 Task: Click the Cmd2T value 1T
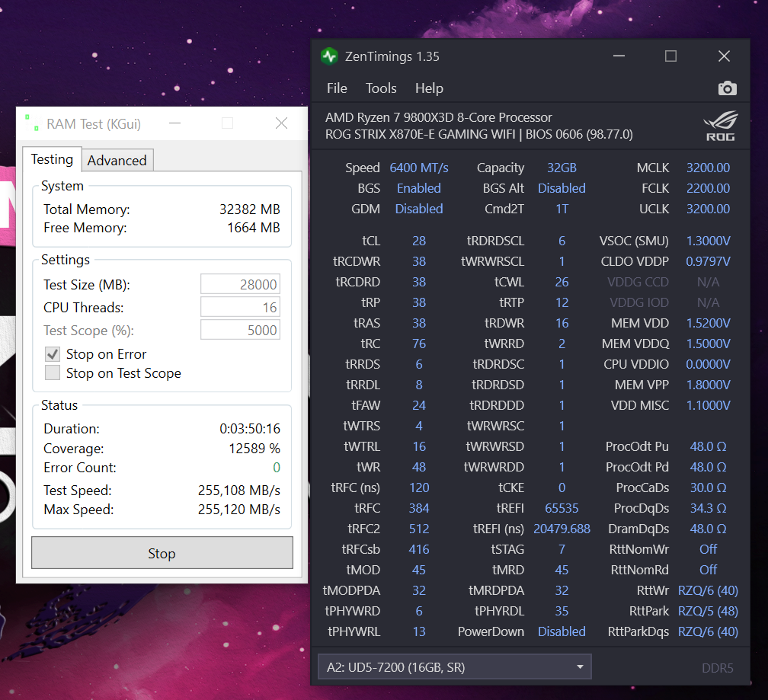(562, 209)
